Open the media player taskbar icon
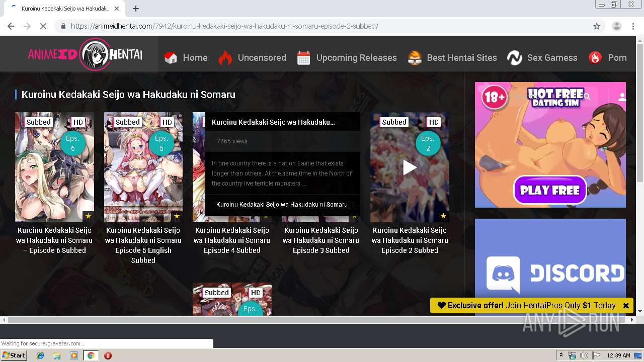The image size is (644, 362). click(74, 355)
